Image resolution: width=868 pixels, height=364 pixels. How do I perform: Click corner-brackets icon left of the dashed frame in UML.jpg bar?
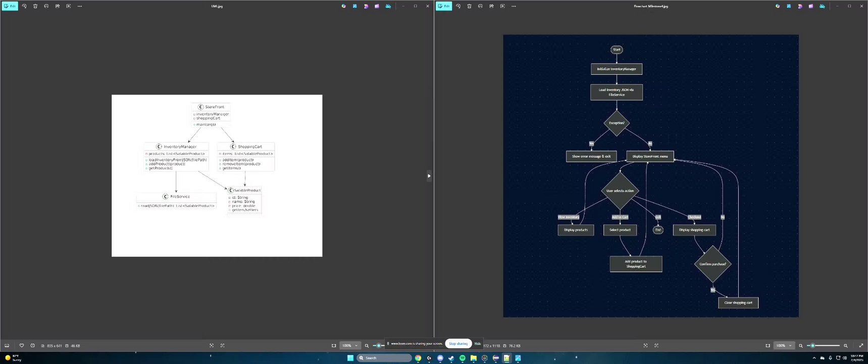coord(212,346)
